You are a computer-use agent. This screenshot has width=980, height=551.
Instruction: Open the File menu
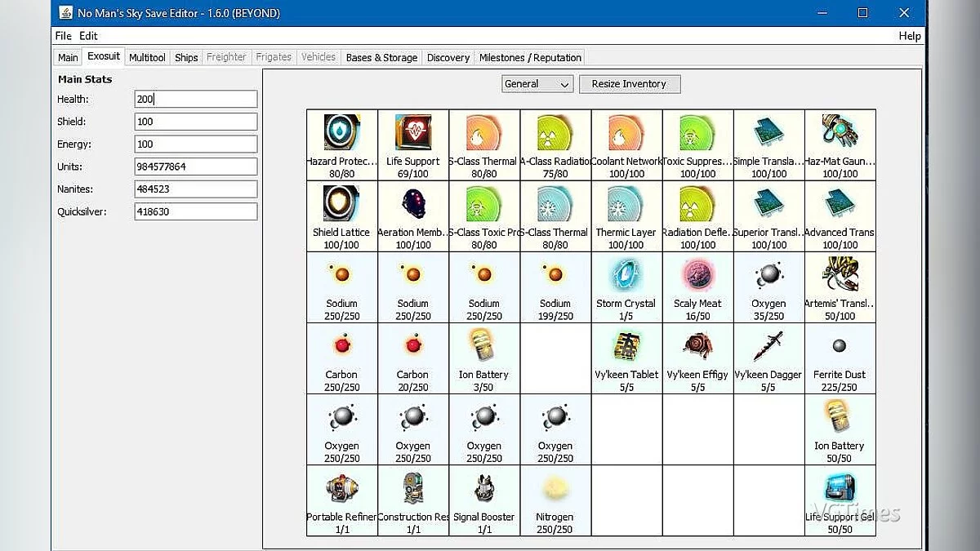[63, 36]
